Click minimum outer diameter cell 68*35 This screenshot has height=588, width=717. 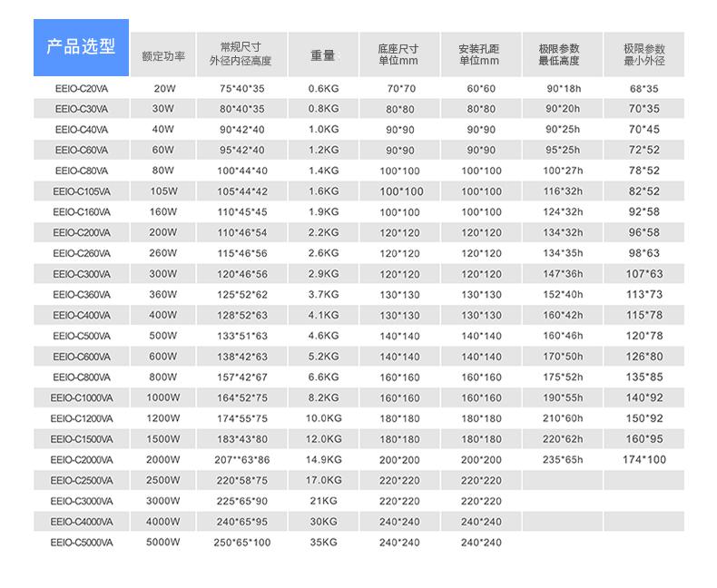click(x=643, y=89)
